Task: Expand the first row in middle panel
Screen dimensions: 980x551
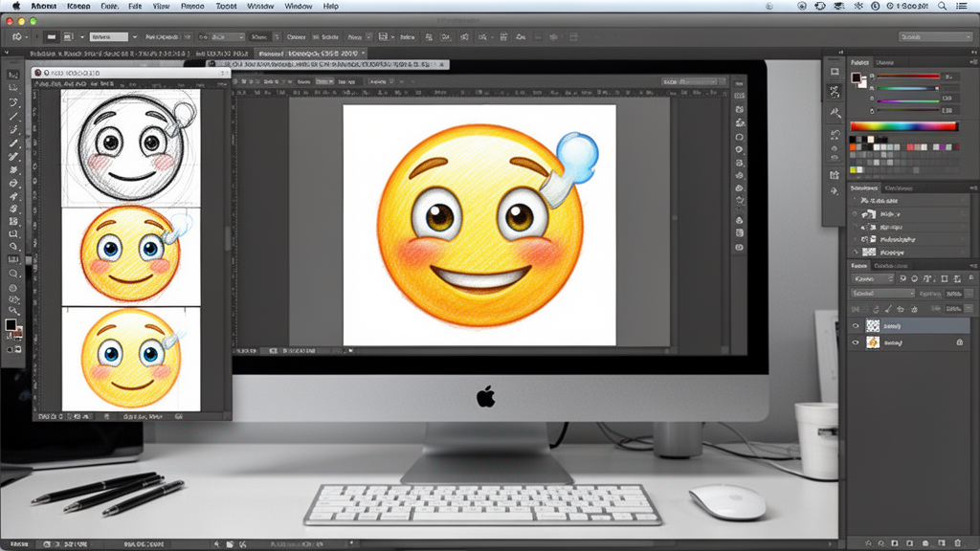Action: (855, 201)
